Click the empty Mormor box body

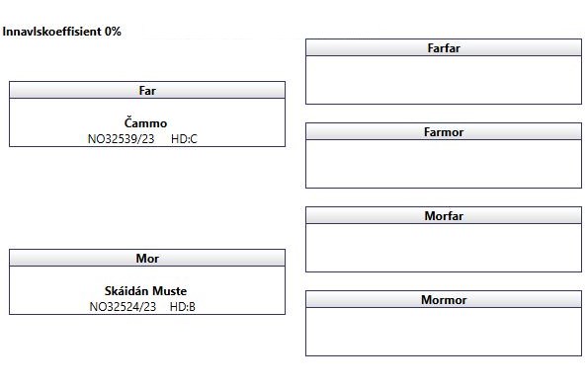[x=444, y=332]
